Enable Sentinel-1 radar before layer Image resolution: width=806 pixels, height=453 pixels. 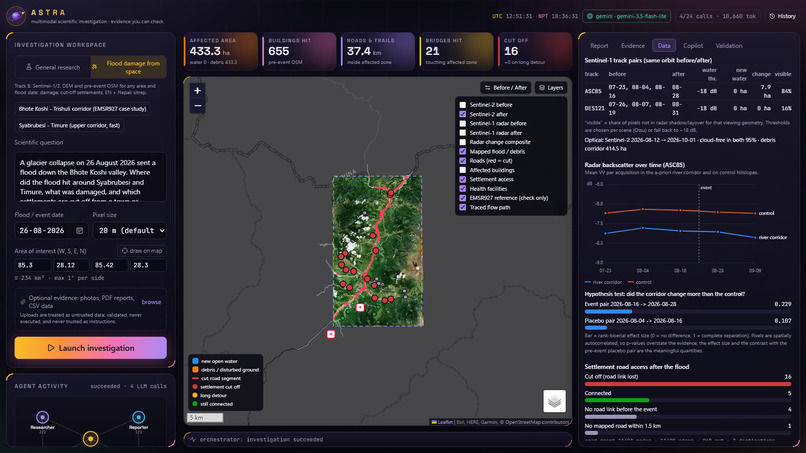[463, 123]
